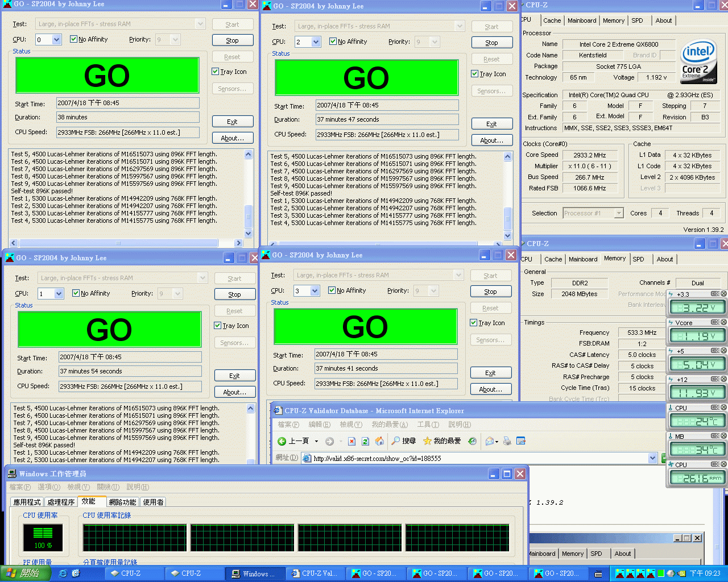Open Test dropdown in CPU 0 SP2004 window
Viewport: 728px width, 582px height.
coord(200,24)
